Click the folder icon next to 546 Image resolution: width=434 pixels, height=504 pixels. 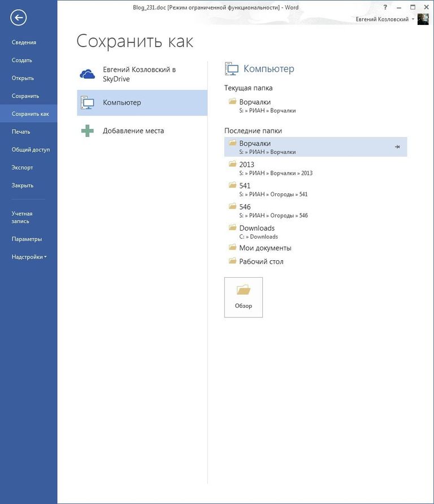233,206
